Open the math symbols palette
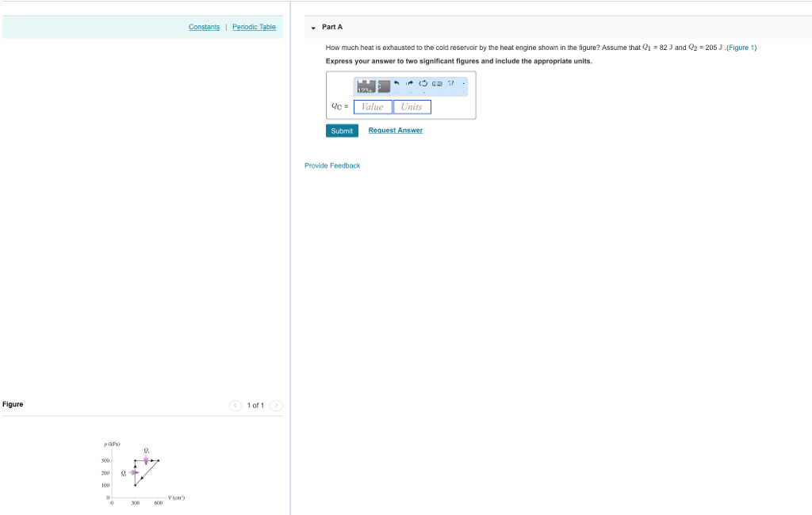The width and height of the screenshot is (812, 515). click(x=365, y=86)
